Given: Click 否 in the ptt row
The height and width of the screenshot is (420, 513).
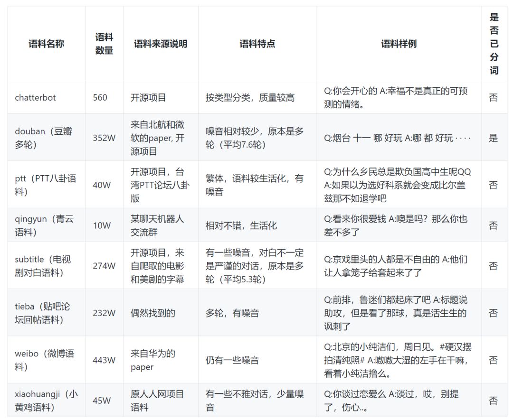Looking at the screenshot, I should (494, 185).
